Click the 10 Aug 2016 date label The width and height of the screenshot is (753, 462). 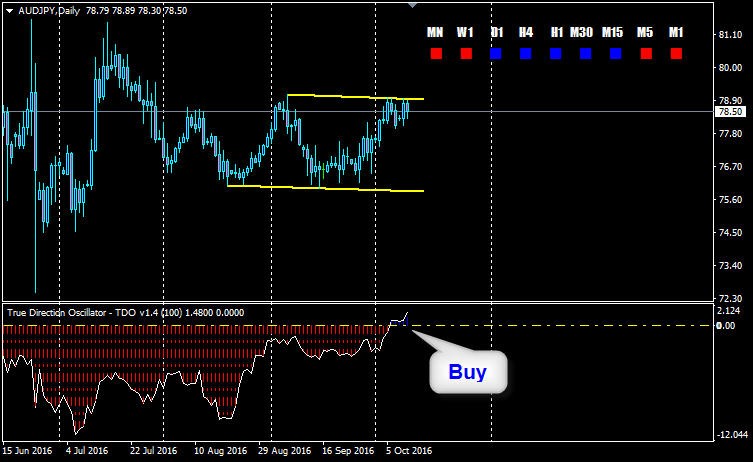pos(220,451)
